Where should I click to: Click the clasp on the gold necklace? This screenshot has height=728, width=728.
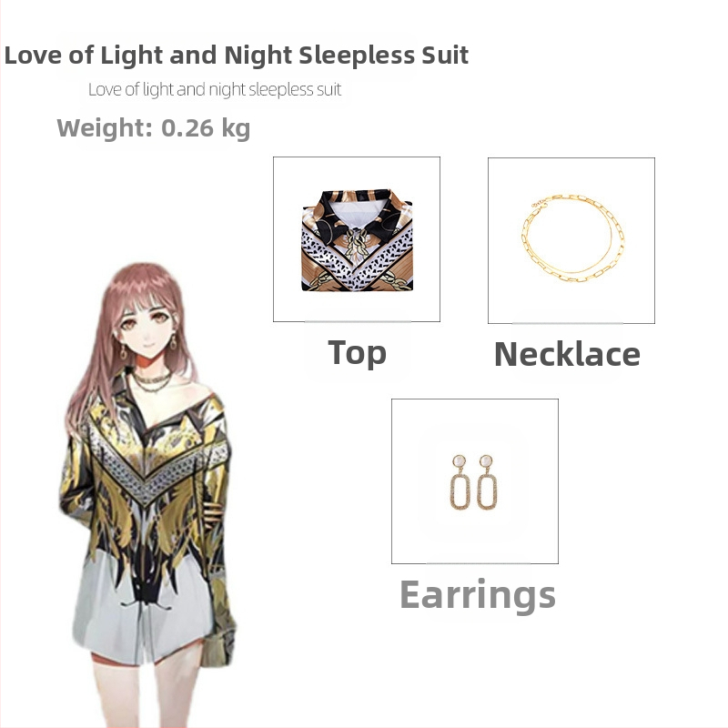[540, 202]
